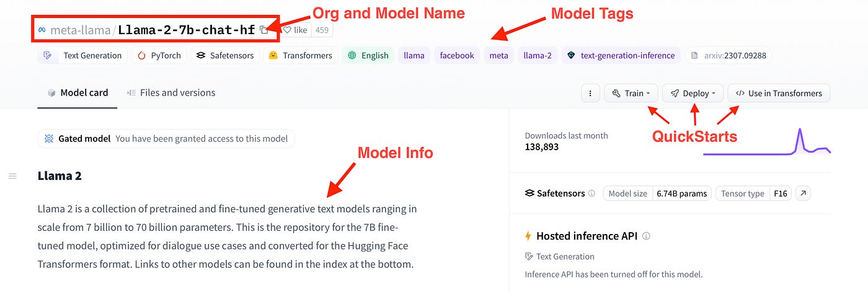
Task: Click the Model size 6.74B params badge
Action: [657, 193]
